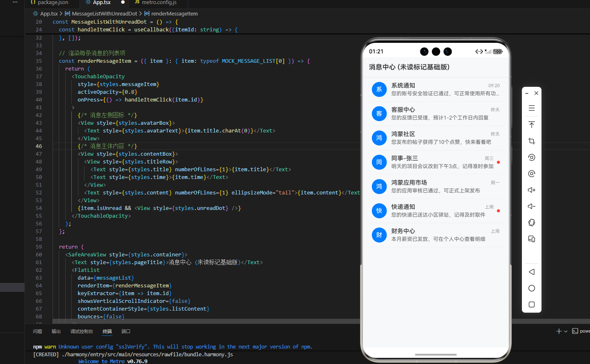590x364 pixels.
Task: Click line number 46 in the gutter
Action: [x=39, y=146]
